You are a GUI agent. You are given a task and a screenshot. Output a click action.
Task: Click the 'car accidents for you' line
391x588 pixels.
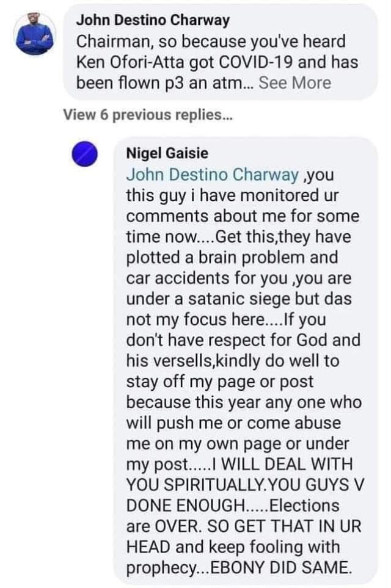click(239, 278)
